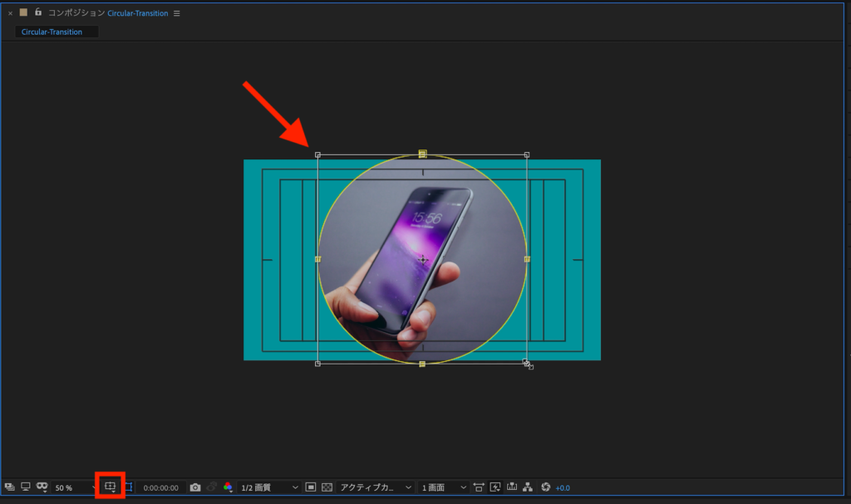851x504 pixels.
Task: Click the primary viewer monitor icon
Action: [26, 487]
